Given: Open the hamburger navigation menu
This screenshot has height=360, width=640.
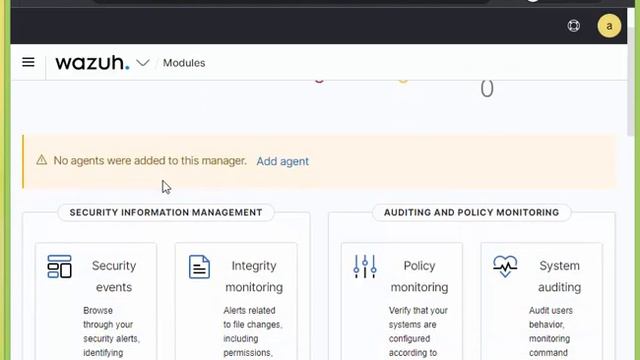Looking at the screenshot, I should tap(28, 62).
